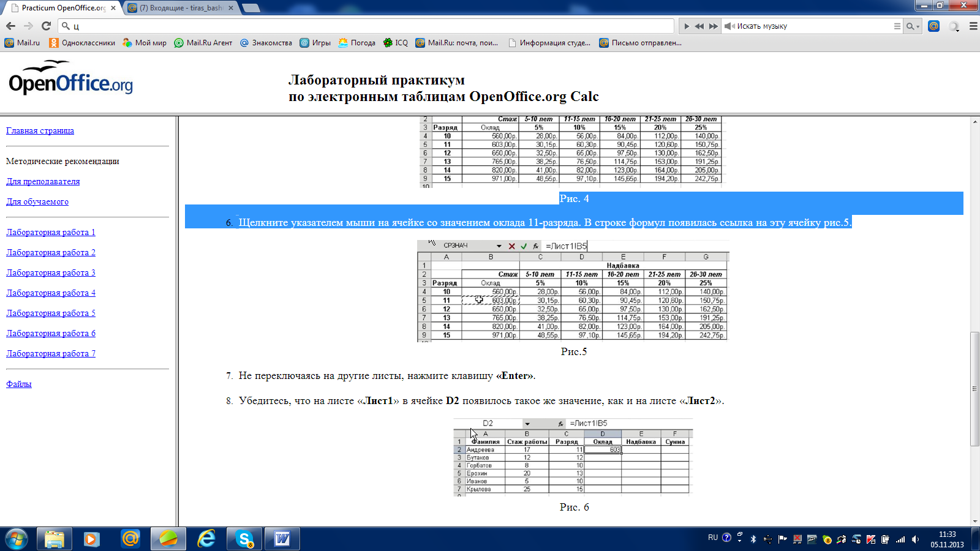Viewport: 980px width, 551px height.
Task: Switch to the Входящие mail tab
Action: pyautogui.click(x=179, y=8)
